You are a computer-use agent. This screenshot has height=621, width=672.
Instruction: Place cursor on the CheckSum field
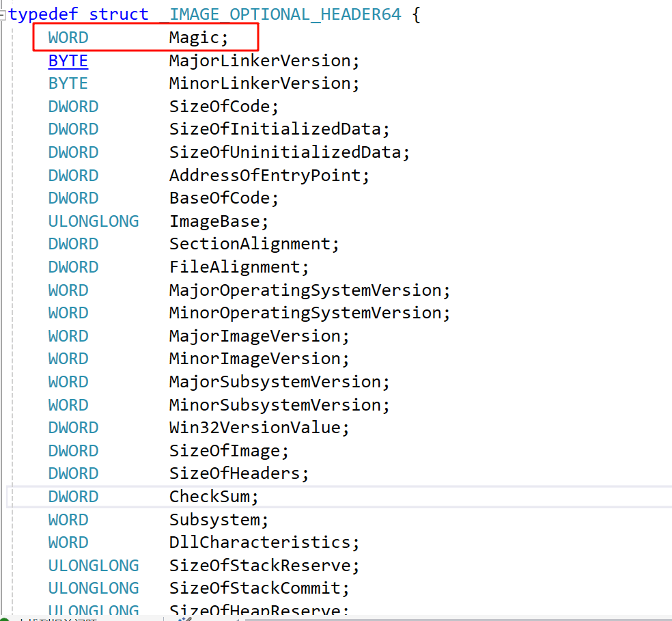(209, 497)
